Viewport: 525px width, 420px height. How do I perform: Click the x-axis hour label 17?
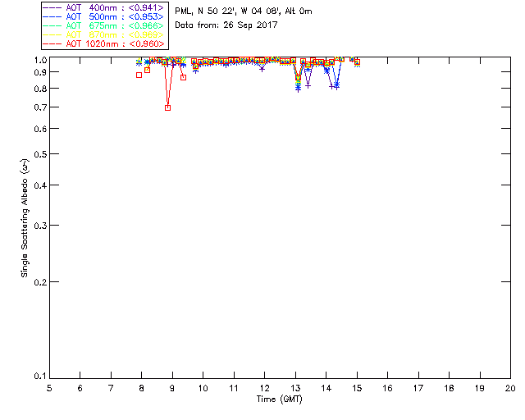pos(418,388)
